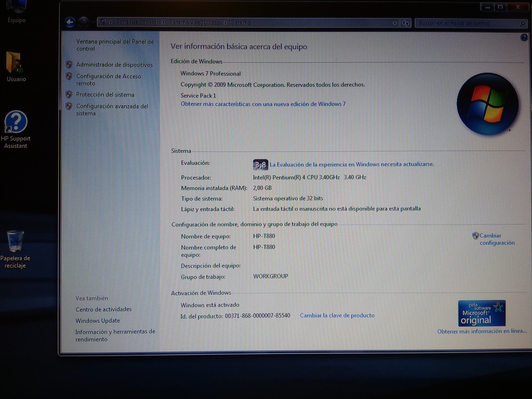This screenshot has height=399, width=532.
Task: Select Sistema breadcrumb item
Action: [240, 23]
